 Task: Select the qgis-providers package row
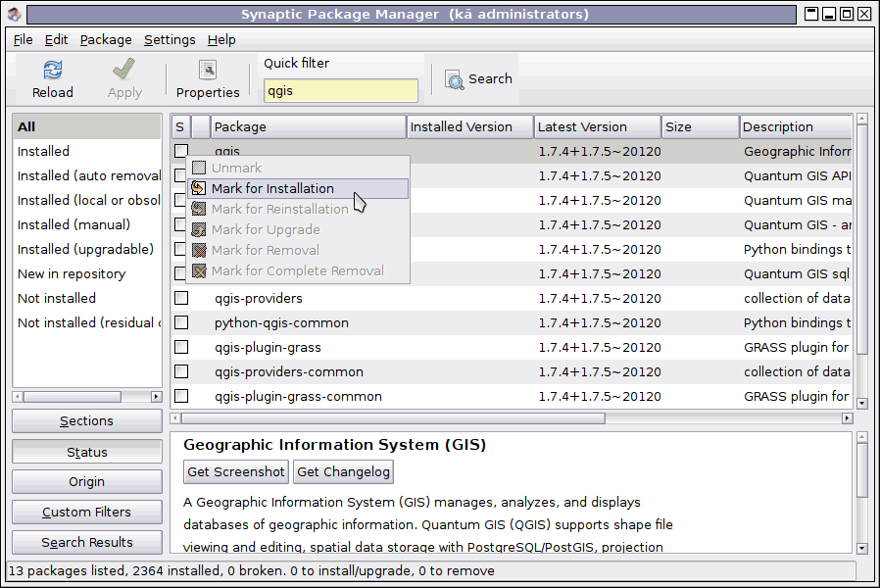click(x=512, y=298)
